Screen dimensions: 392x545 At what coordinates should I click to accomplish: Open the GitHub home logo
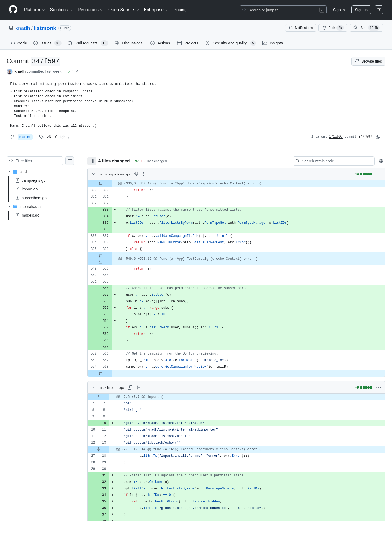tap(13, 10)
